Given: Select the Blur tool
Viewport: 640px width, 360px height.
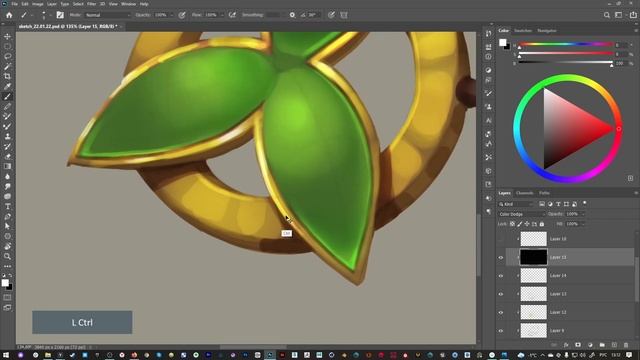Looking at the screenshot, I should tap(7, 176).
